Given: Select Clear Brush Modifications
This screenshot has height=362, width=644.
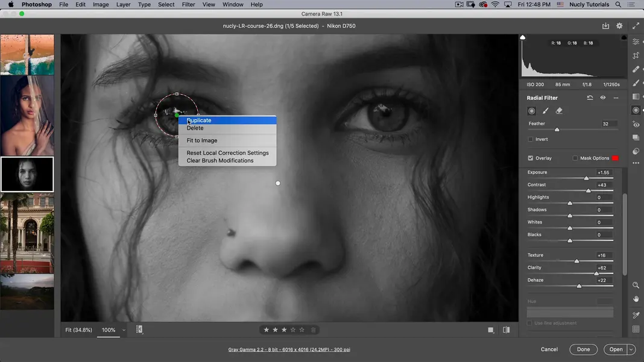Looking at the screenshot, I should click(x=227, y=160).
